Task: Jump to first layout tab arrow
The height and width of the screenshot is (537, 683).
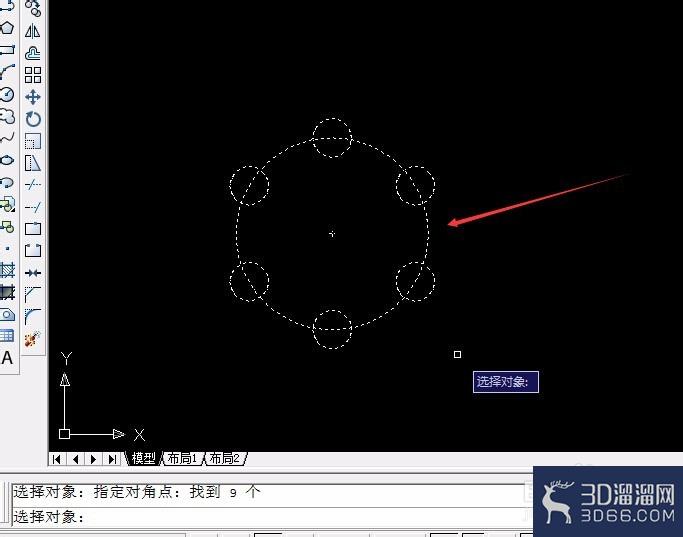Action: [57, 459]
